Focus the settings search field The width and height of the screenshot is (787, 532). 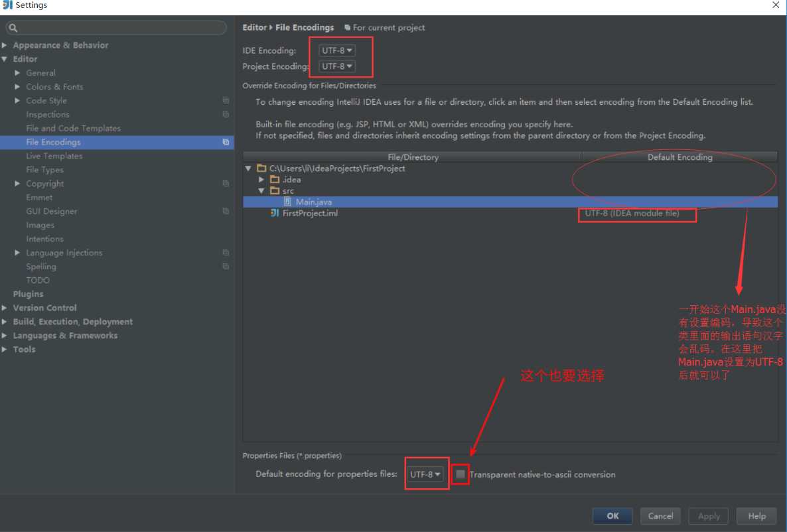tap(116, 28)
